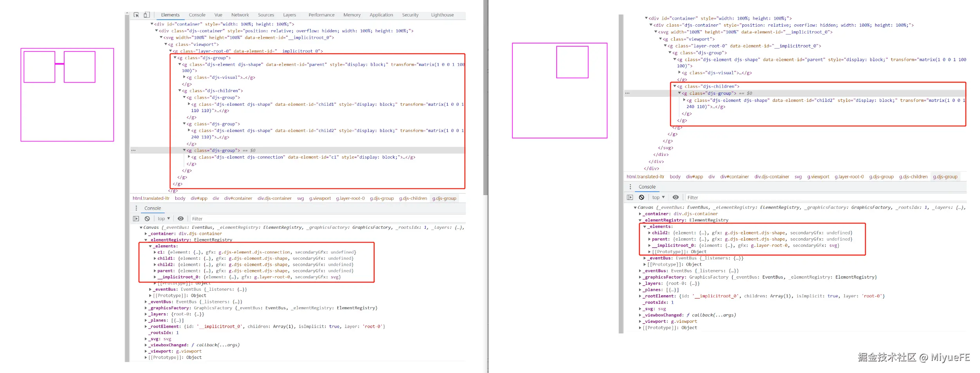Open the Memory tab
The image size is (980, 373).
[352, 15]
